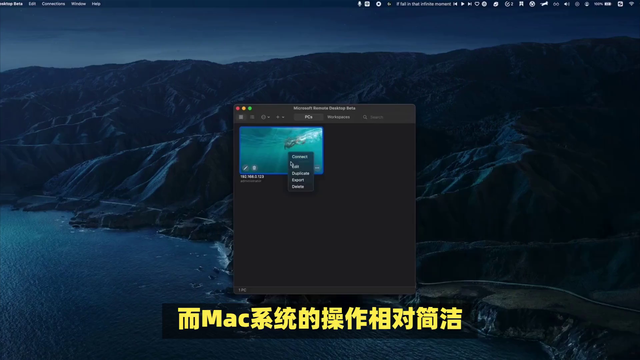Screen dimensions: 640x360
Task: Go to previous track in menu bar
Action: click(455, 4)
